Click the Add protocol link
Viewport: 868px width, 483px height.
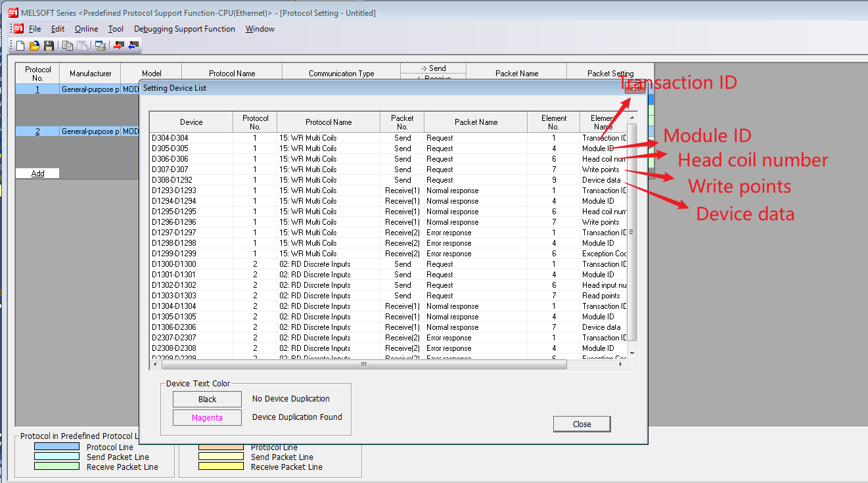point(38,173)
